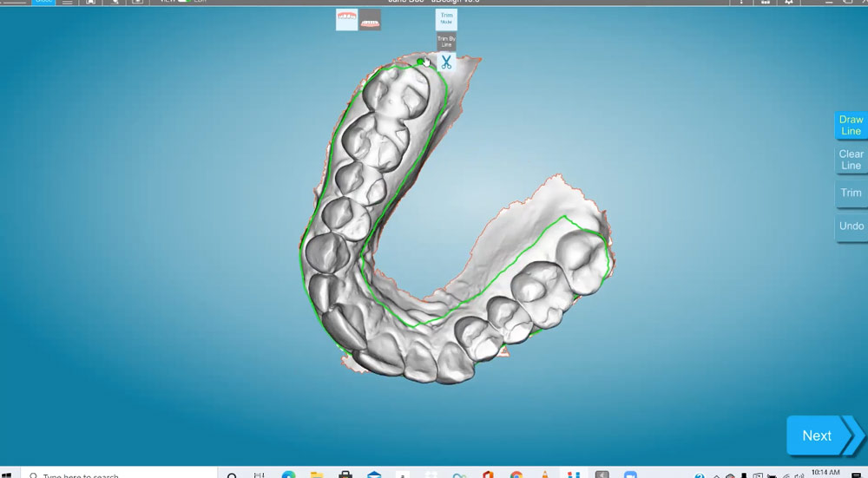Click the Windows Start button

tap(8, 475)
